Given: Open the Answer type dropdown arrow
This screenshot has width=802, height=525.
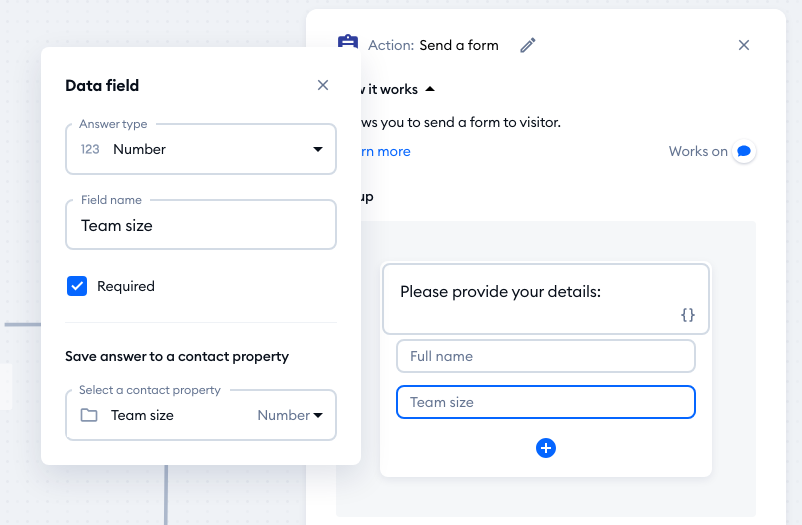Looking at the screenshot, I should tap(318, 149).
